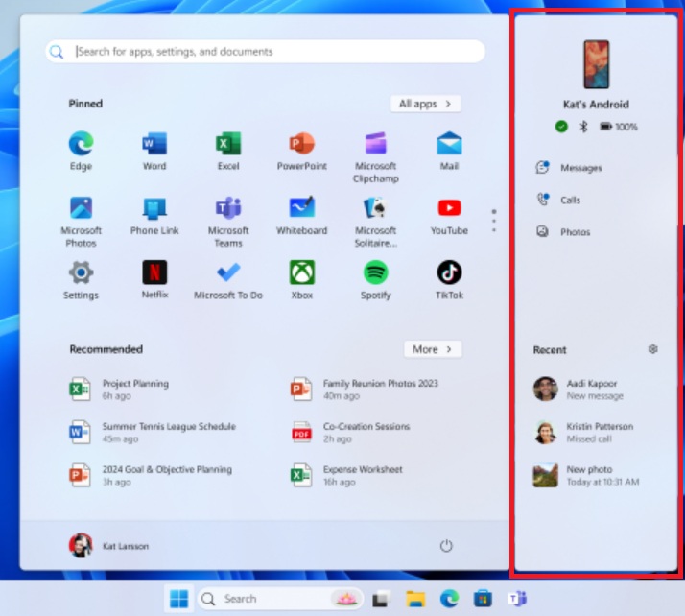Open Microsoft Store from the taskbar
This screenshot has height=616, width=685.
coord(483,599)
